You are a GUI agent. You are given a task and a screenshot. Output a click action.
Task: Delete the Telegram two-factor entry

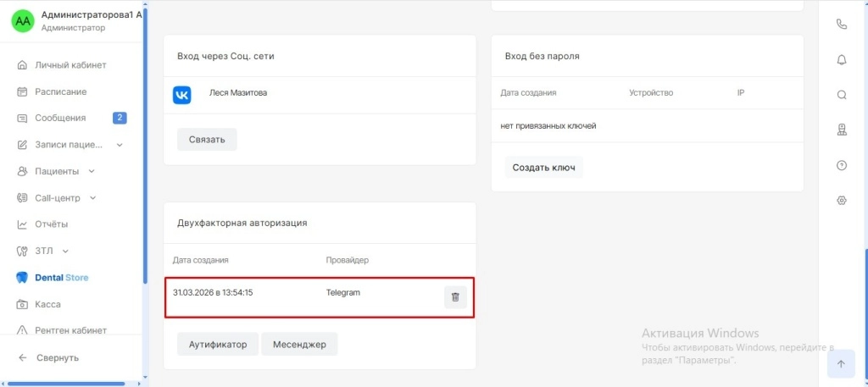point(455,297)
